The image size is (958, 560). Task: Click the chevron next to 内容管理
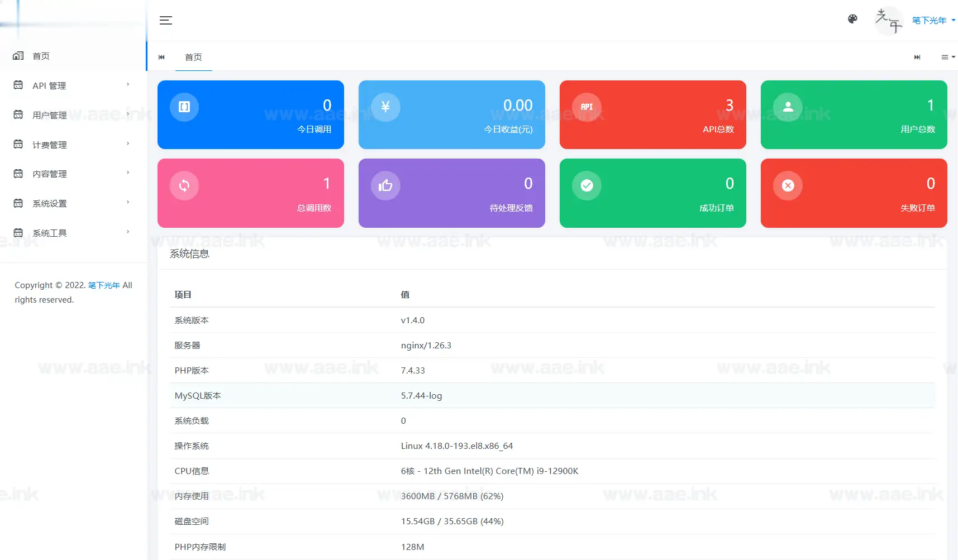pyautogui.click(x=128, y=173)
